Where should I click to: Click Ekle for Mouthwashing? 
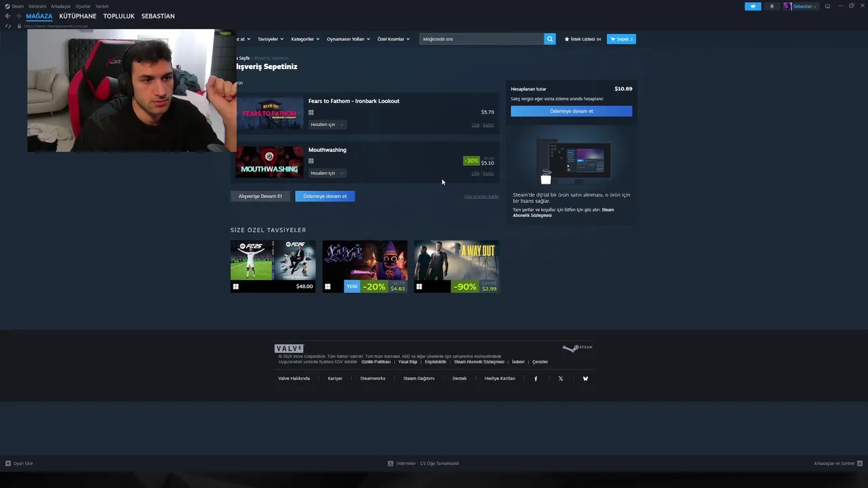[475, 174]
